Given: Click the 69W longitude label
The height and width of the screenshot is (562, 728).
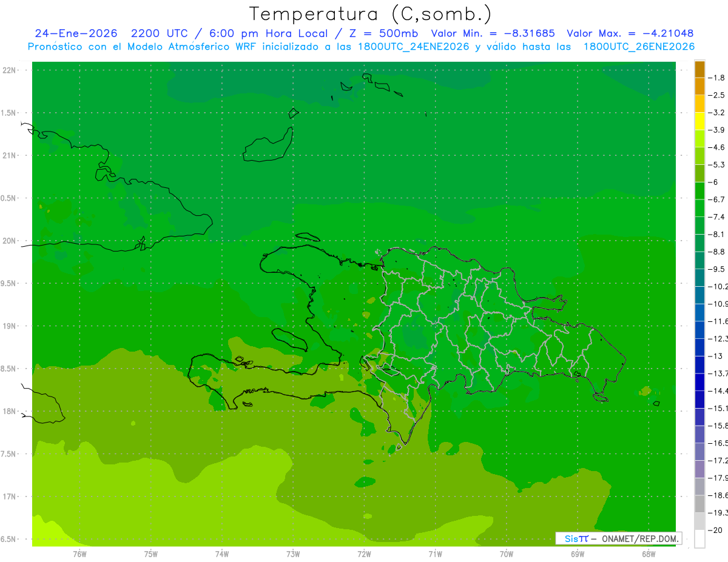Looking at the screenshot, I should (578, 554).
